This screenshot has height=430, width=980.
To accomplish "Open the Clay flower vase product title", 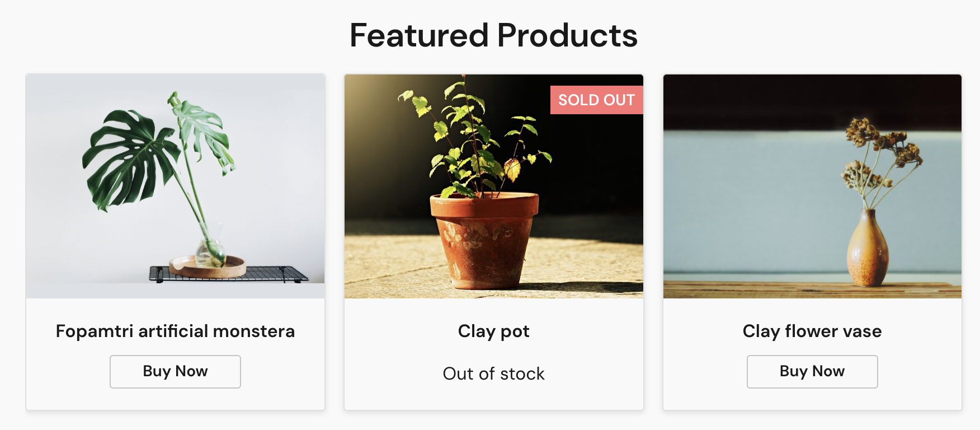I will 812,331.
